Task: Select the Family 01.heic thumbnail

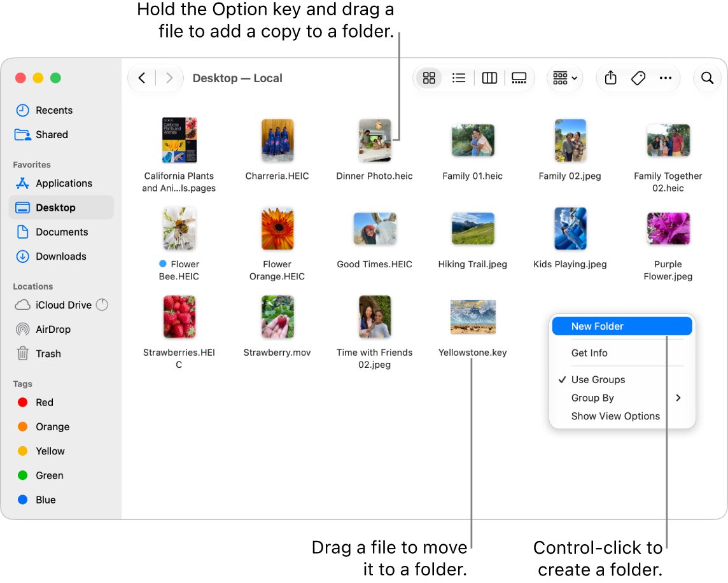Action: (x=473, y=140)
